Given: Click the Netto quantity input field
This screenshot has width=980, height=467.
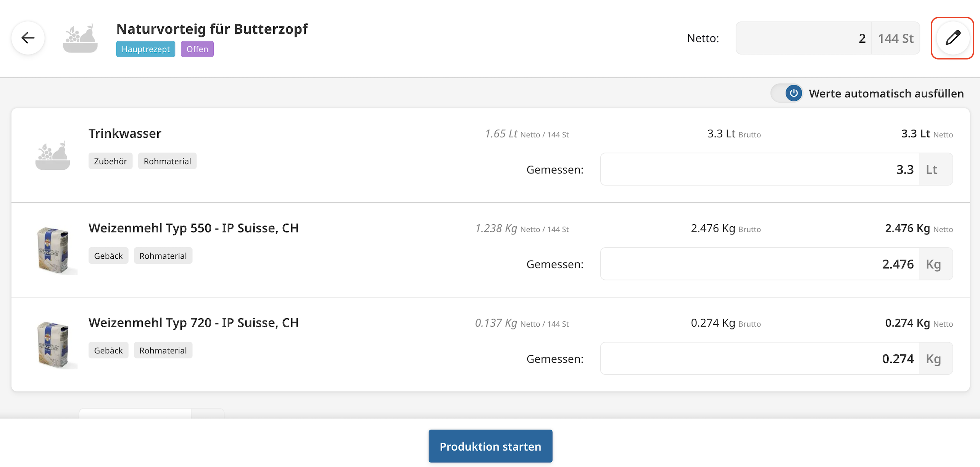Looking at the screenshot, I should (x=804, y=38).
